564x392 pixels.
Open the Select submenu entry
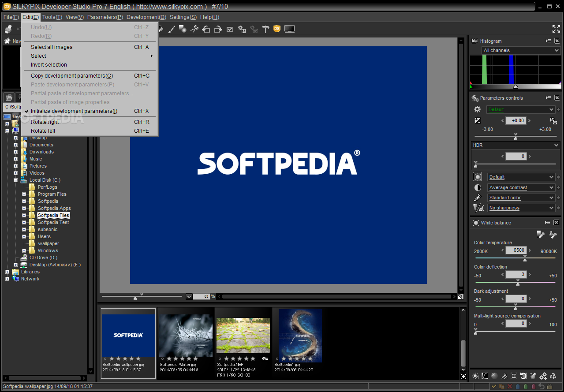point(90,56)
